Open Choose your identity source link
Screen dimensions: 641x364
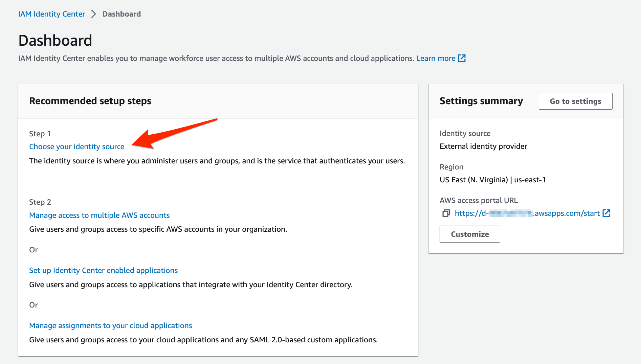click(77, 146)
